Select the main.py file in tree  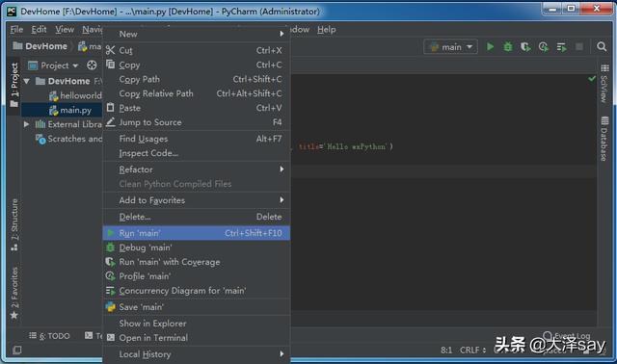pyautogui.click(x=62, y=110)
